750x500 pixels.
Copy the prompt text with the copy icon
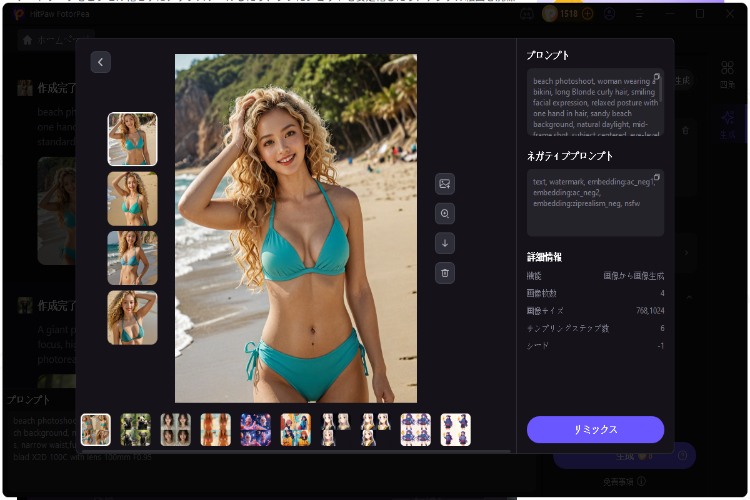tap(657, 77)
